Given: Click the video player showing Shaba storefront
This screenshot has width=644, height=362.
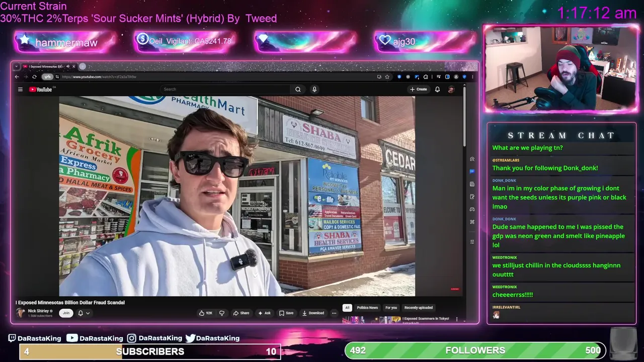Looking at the screenshot, I should [x=237, y=196].
